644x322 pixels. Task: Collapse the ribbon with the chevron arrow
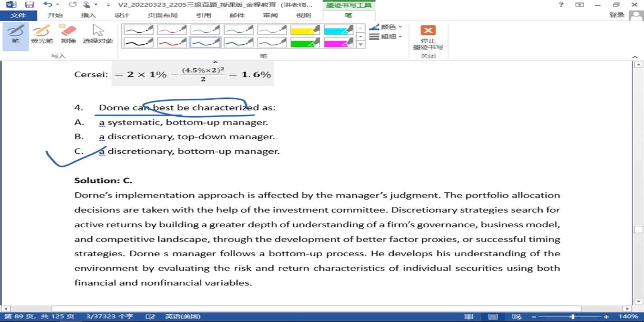pos(635,57)
